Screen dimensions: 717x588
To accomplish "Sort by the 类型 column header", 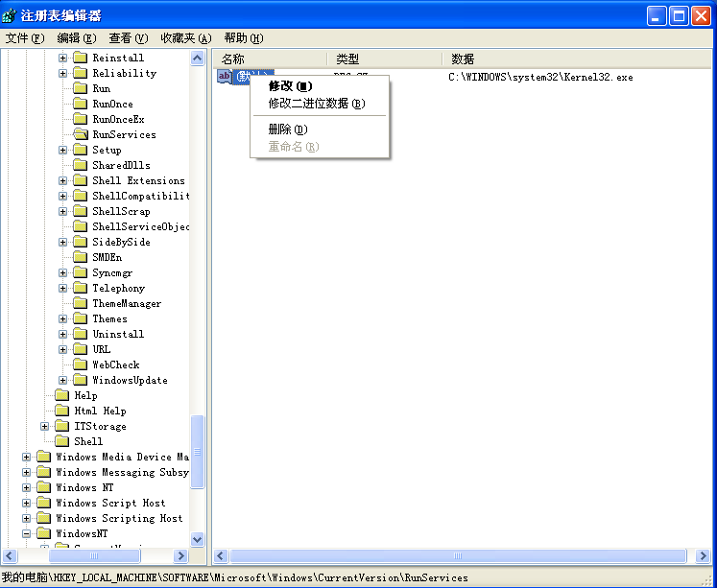I will click(x=385, y=59).
